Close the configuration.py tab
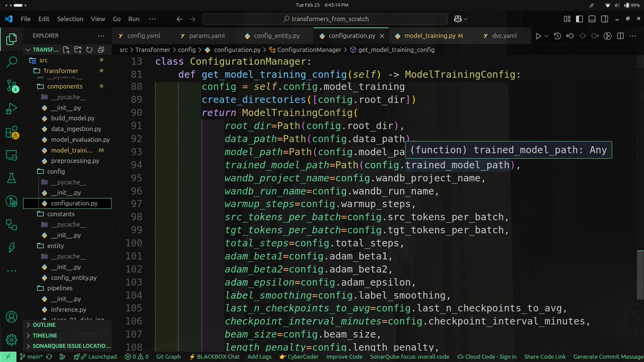Viewport: 644px width, 362px height. pyautogui.click(x=382, y=36)
